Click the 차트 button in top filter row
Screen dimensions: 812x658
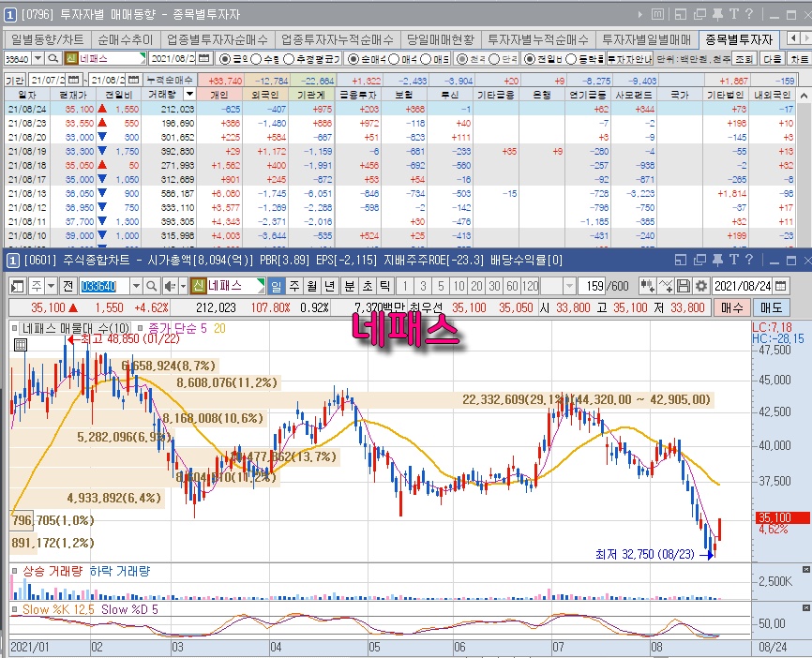tap(799, 59)
